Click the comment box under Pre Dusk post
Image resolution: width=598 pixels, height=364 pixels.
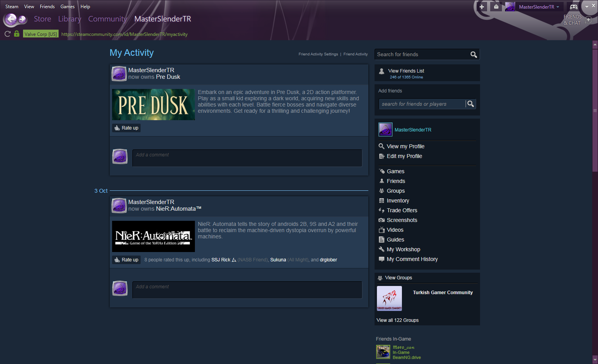pos(247,158)
